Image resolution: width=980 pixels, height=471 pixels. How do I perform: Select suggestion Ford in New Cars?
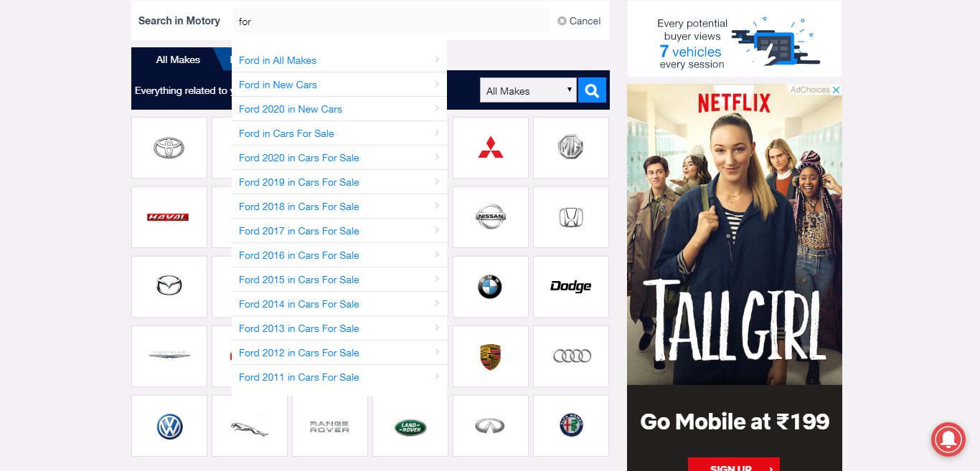coord(339,85)
